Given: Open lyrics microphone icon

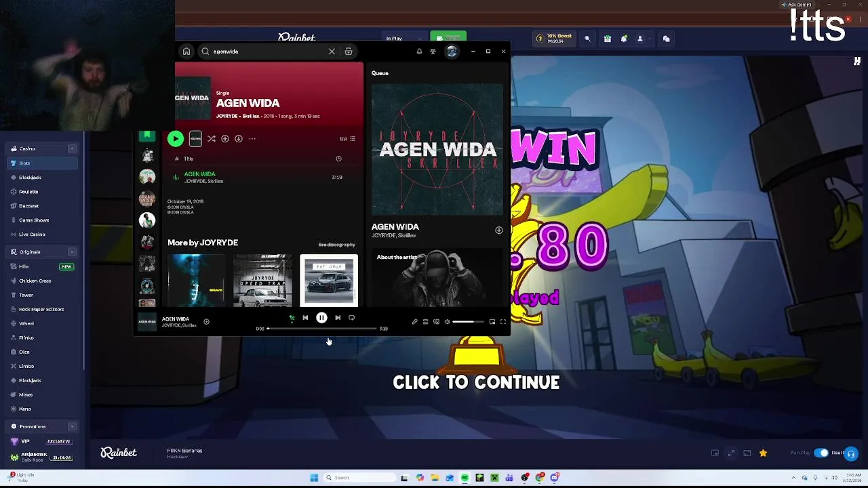Looking at the screenshot, I should 414,322.
